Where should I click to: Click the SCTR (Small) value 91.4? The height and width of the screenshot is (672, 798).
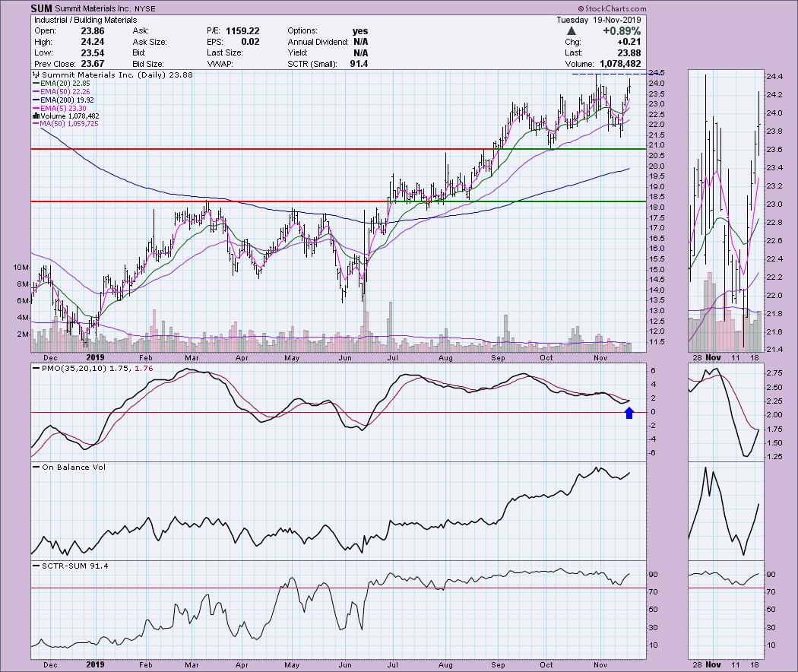click(x=359, y=64)
